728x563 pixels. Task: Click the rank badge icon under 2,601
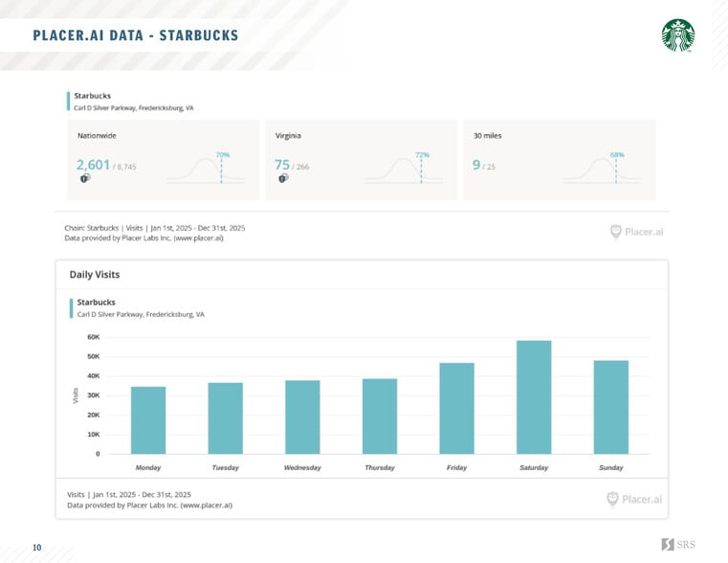(x=84, y=178)
